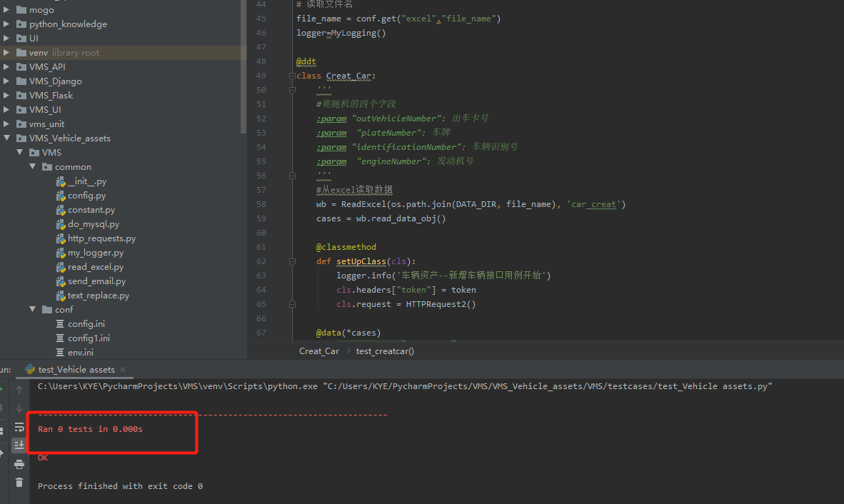The width and height of the screenshot is (844, 504).
Task: Open http_requests.py file
Action: 101,238
